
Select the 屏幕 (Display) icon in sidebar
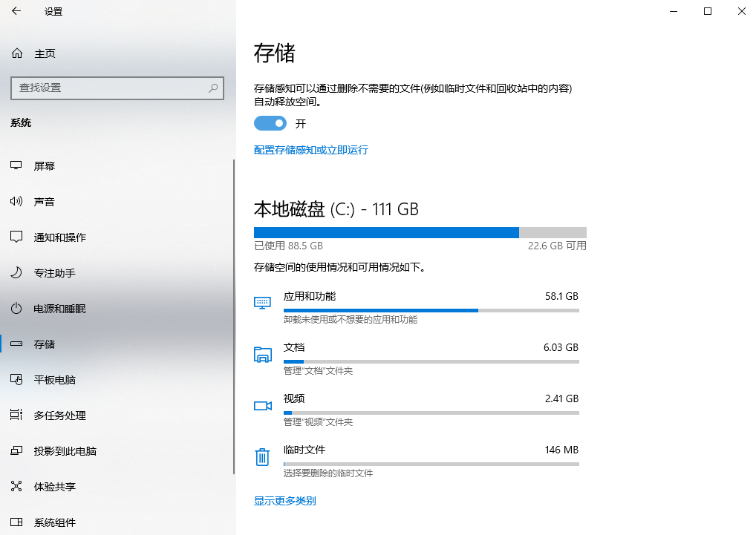(x=16, y=165)
